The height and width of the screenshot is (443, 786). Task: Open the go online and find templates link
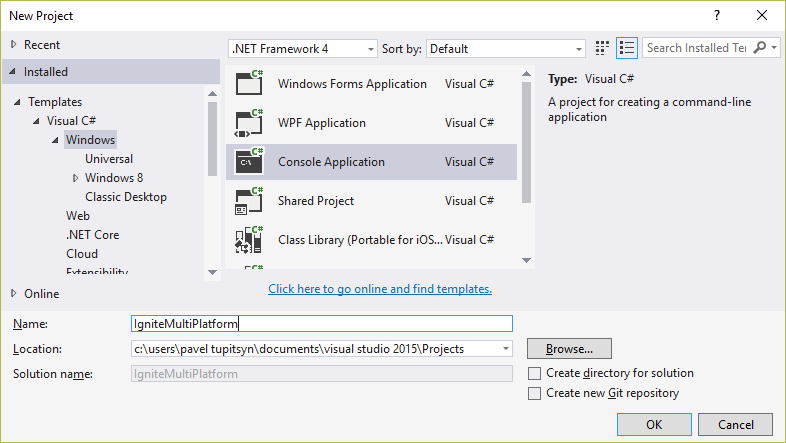point(380,289)
